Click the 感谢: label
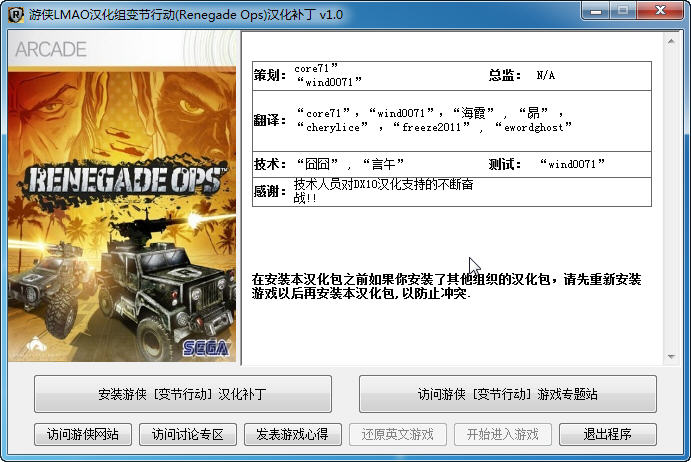 click(x=269, y=191)
